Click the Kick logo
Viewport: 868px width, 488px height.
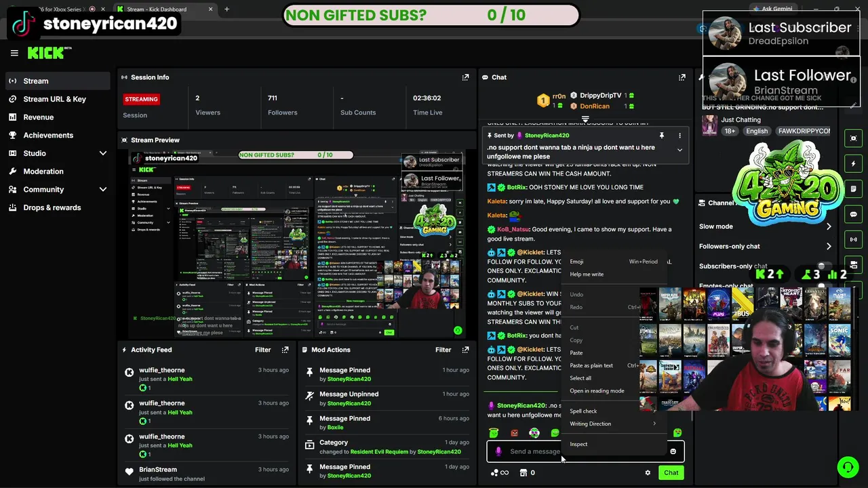click(49, 53)
